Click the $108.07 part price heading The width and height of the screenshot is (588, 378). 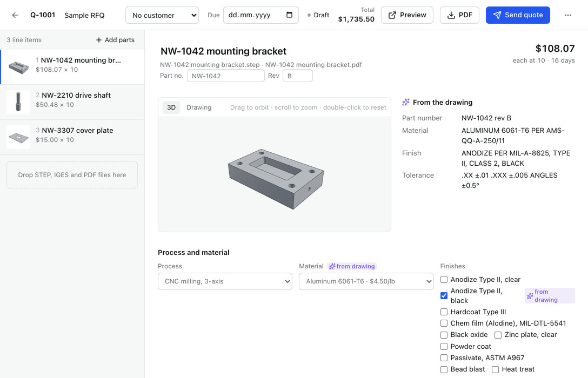coord(555,48)
